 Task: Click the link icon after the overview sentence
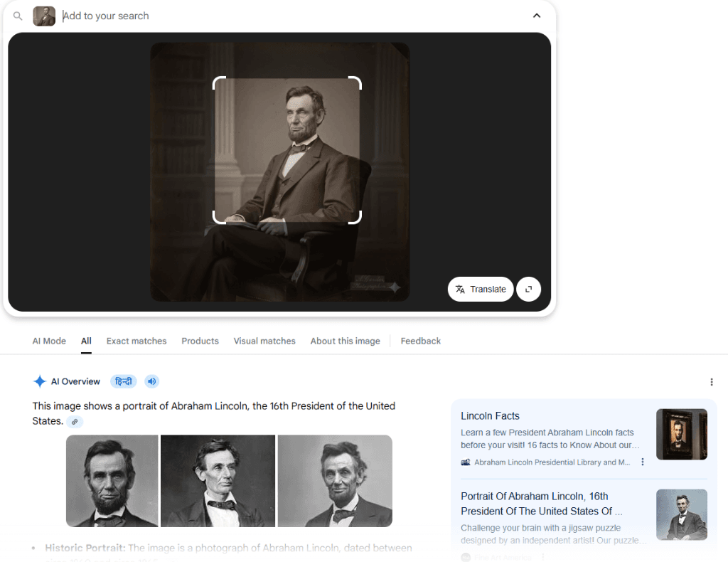click(74, 422)
